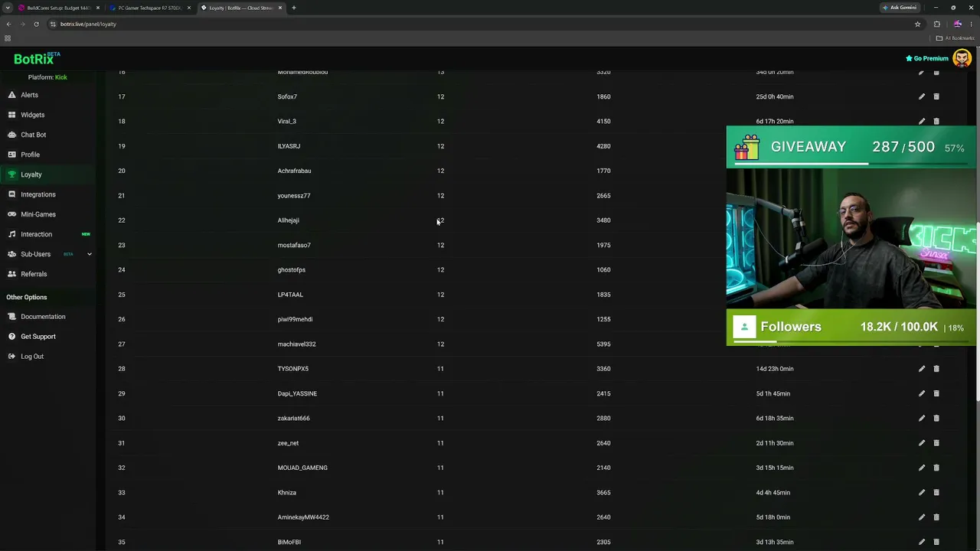The image size is (980, 551).
Task: Edit the Viral_3 row with pencil icon
Action: coord(922,121)
